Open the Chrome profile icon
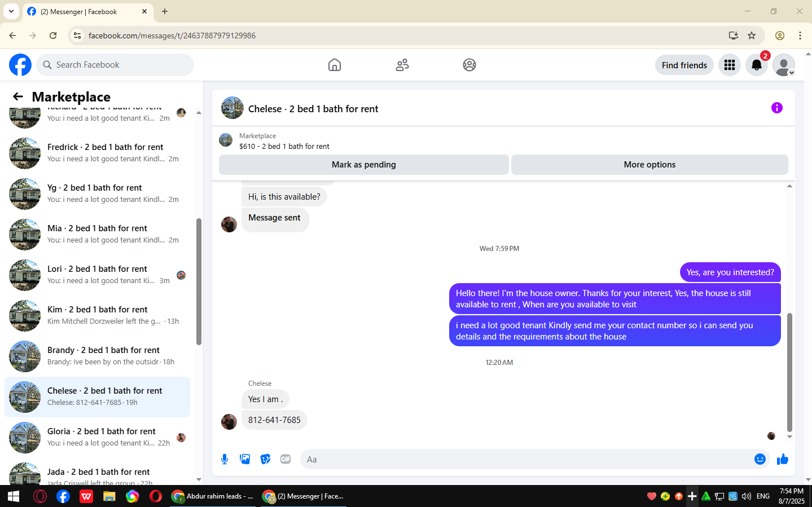 780,36
